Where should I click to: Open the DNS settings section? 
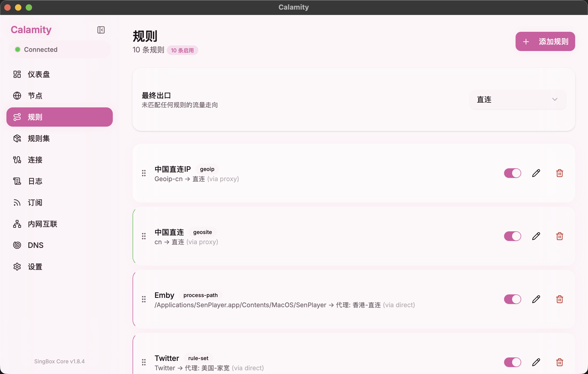pos(35,245)
